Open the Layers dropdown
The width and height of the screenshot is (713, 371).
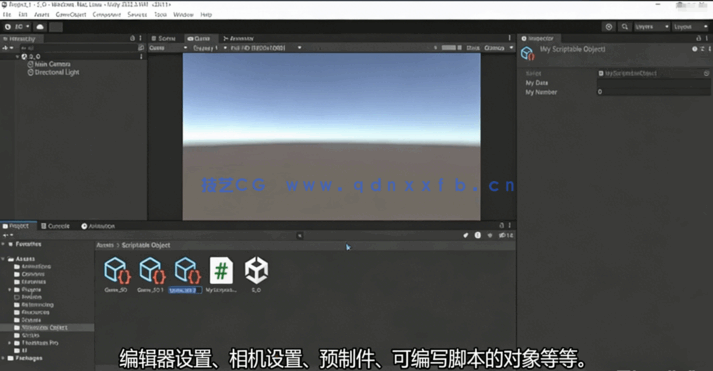tap(652, 27)
